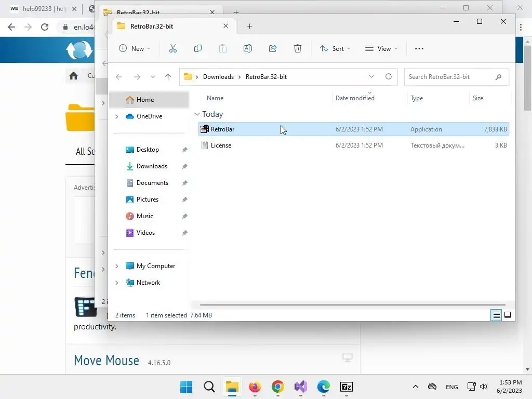Click the volume icon in the system tray
532x399 pixels.
(x=484, y=387)
